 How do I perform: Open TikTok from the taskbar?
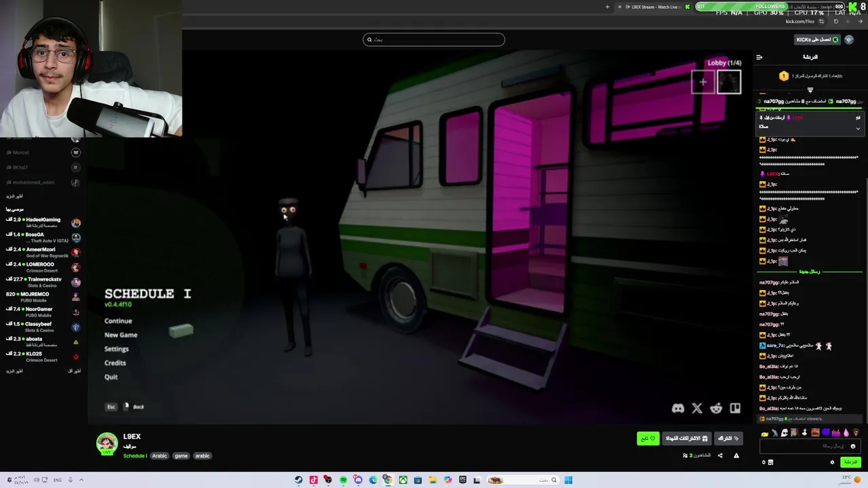(x=313, y=480)
